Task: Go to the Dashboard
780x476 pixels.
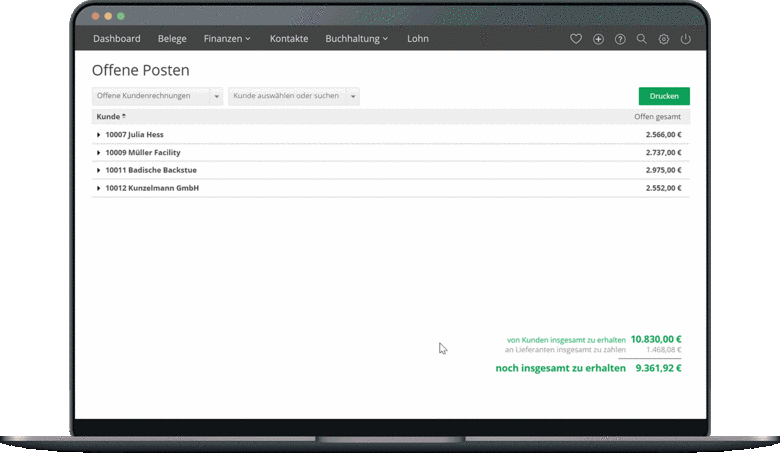Action: click(x=117, y=39)
